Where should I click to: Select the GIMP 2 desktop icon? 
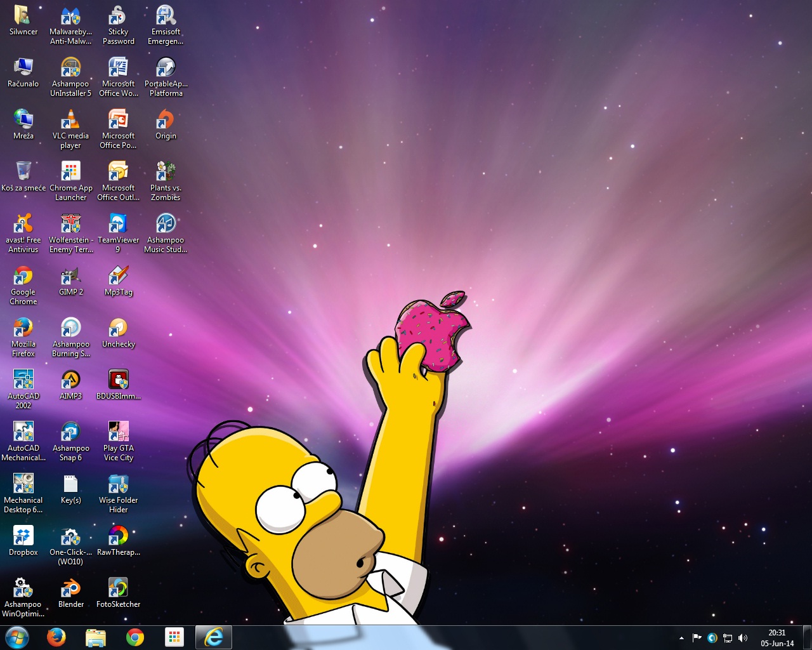(x=70, y=276)
